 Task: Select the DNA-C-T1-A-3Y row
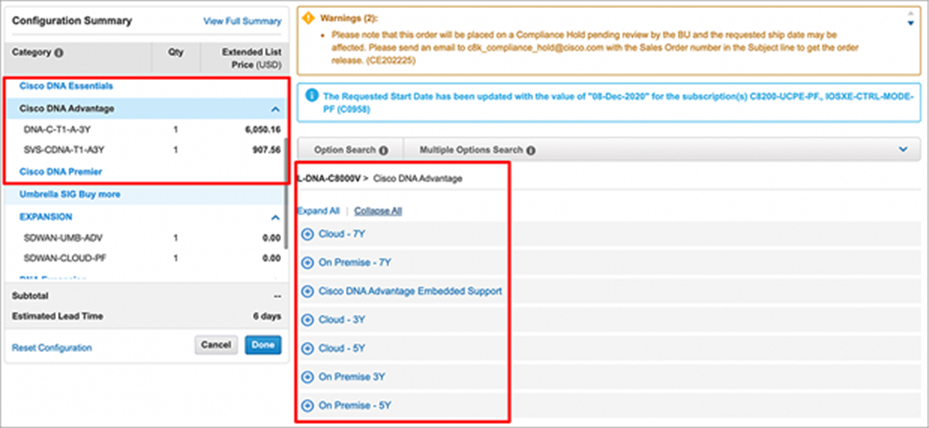point(145,129)
